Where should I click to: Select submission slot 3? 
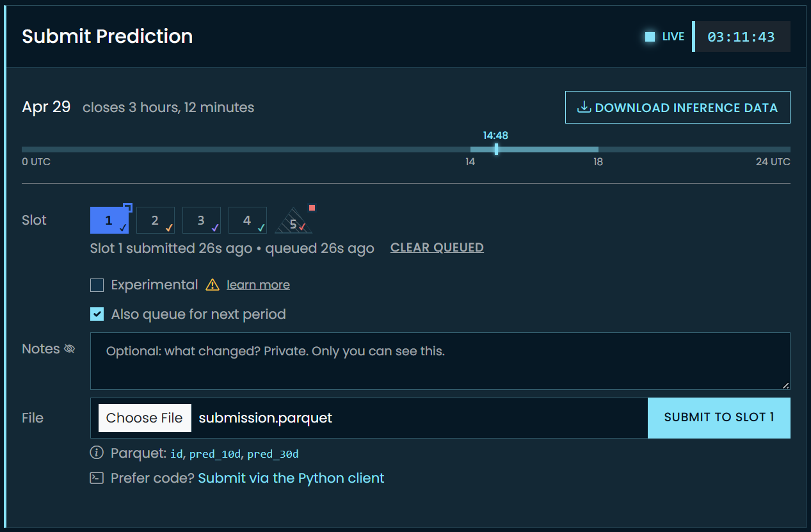[202, 220]
